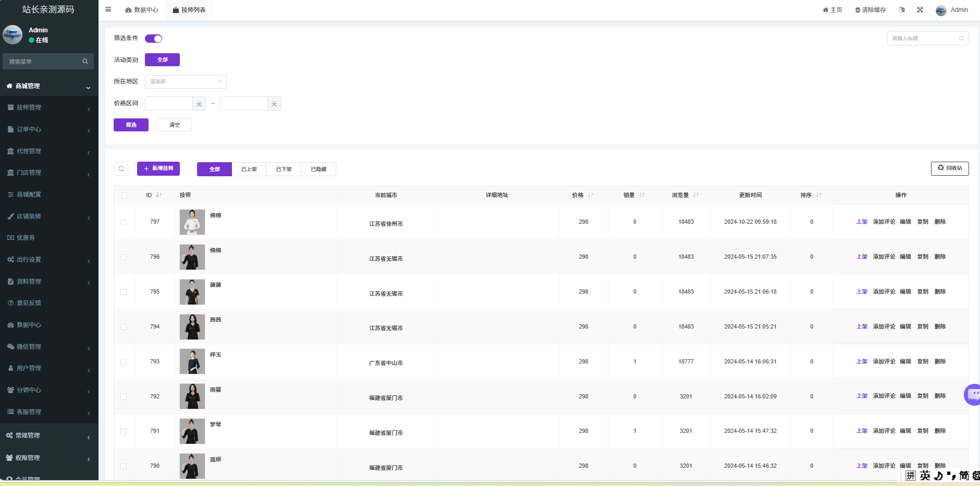Expand the 订单中心 sidebar menu
The height and width of the screenshot is (486, 980).
49,129
